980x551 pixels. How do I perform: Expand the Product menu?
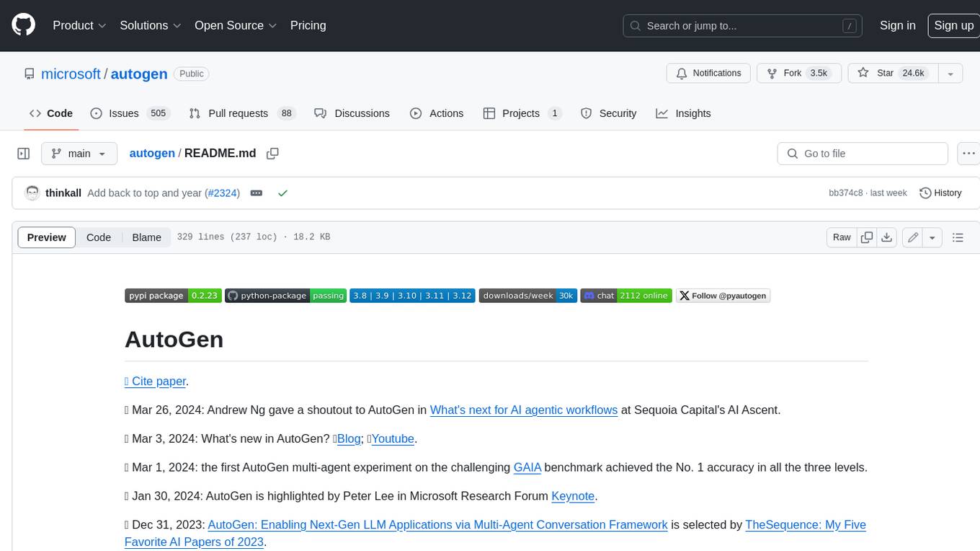click(79, 25)
